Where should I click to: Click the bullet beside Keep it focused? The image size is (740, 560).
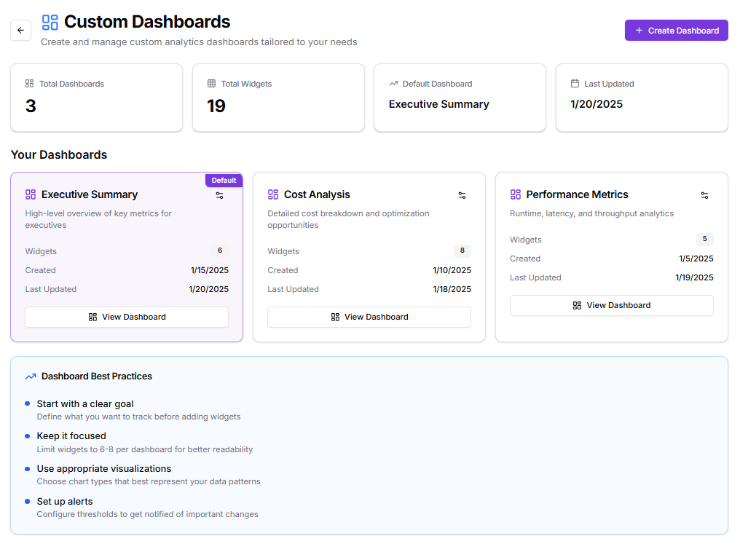coord(28,435)
